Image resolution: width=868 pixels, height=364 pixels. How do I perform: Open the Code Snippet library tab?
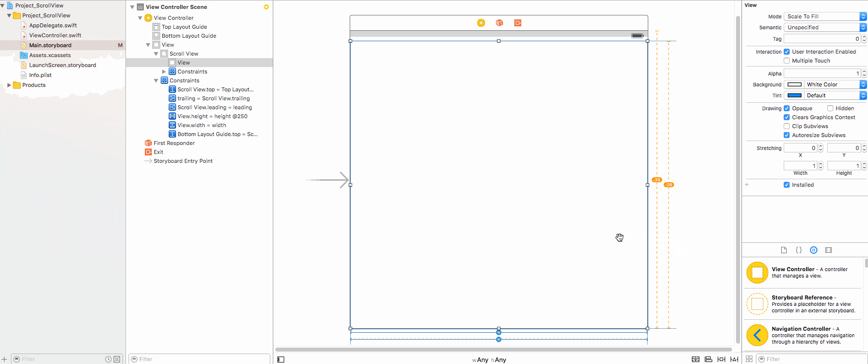tap(799, 250)
